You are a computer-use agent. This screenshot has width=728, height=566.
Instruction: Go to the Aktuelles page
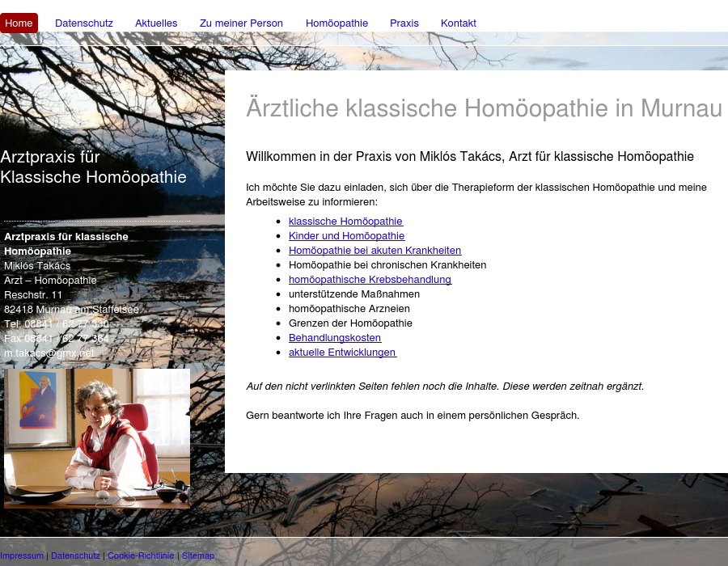point(156,23)
